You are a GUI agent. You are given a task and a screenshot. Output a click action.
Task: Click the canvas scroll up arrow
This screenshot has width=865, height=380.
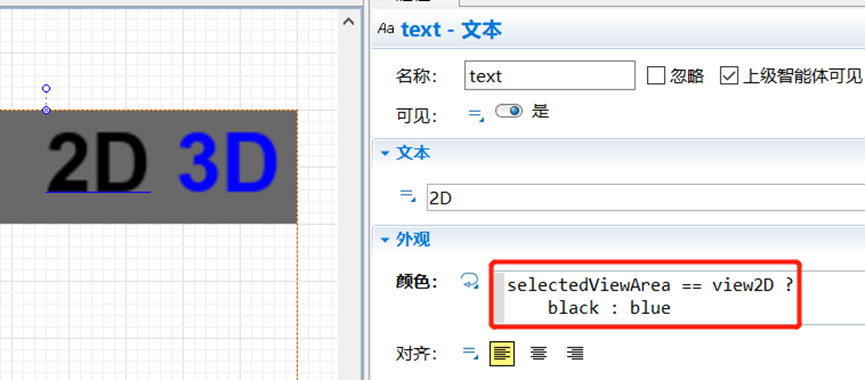(x=348, y=22)
